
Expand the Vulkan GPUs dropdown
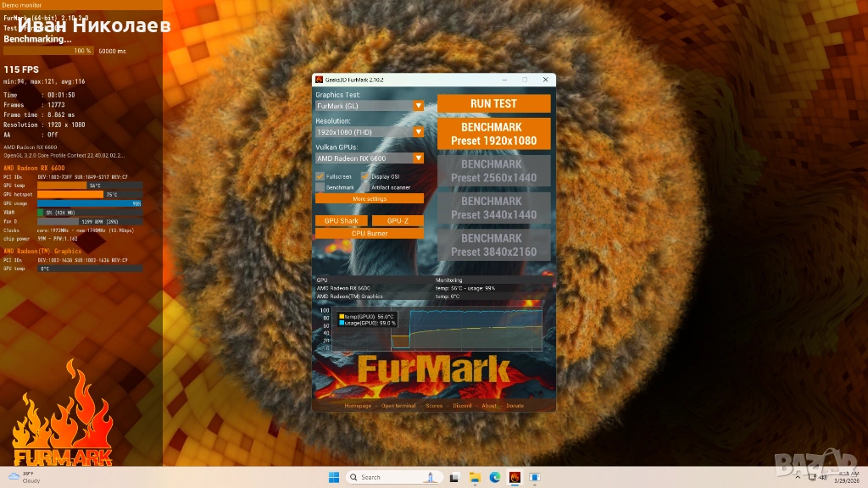(418, 158)
